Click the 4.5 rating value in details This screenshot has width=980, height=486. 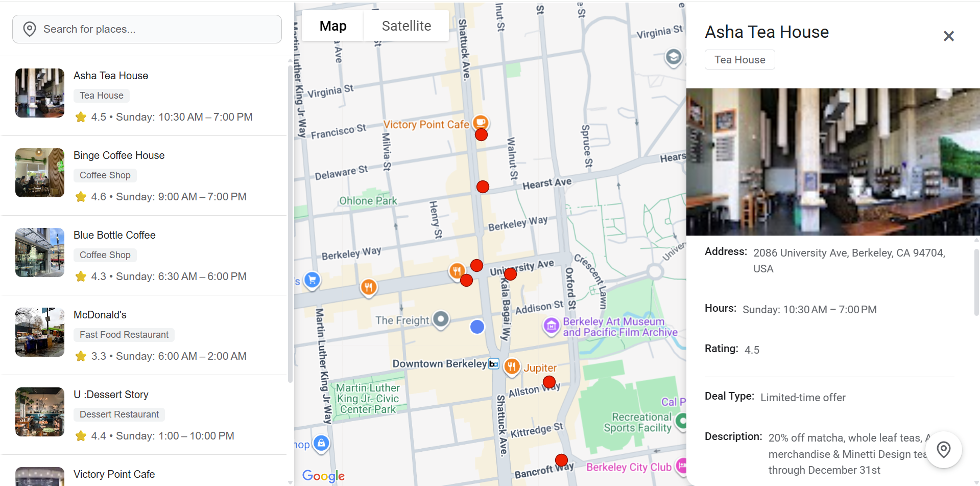pyautogui.click(x=752, y=350)
